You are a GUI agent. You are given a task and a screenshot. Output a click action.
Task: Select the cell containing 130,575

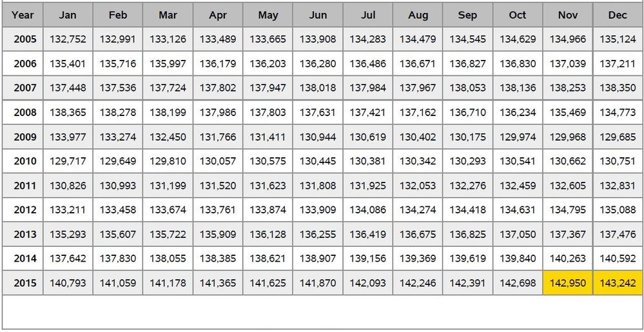point(268,161)
